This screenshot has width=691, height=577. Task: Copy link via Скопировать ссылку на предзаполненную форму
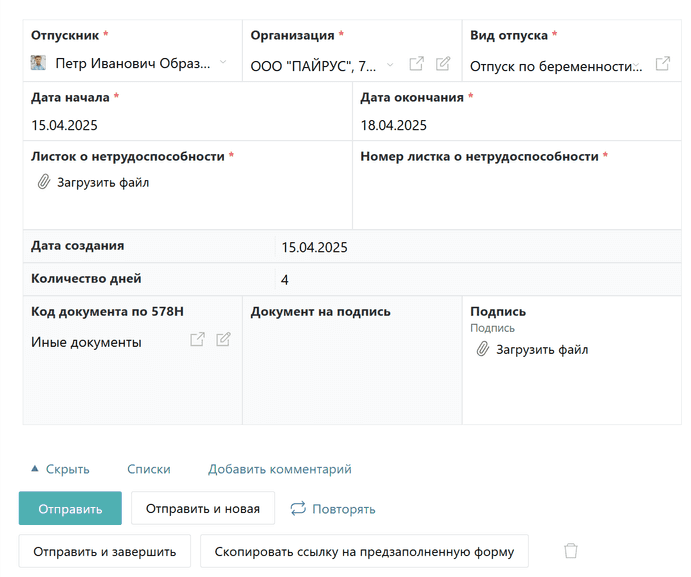pos(364,551)
